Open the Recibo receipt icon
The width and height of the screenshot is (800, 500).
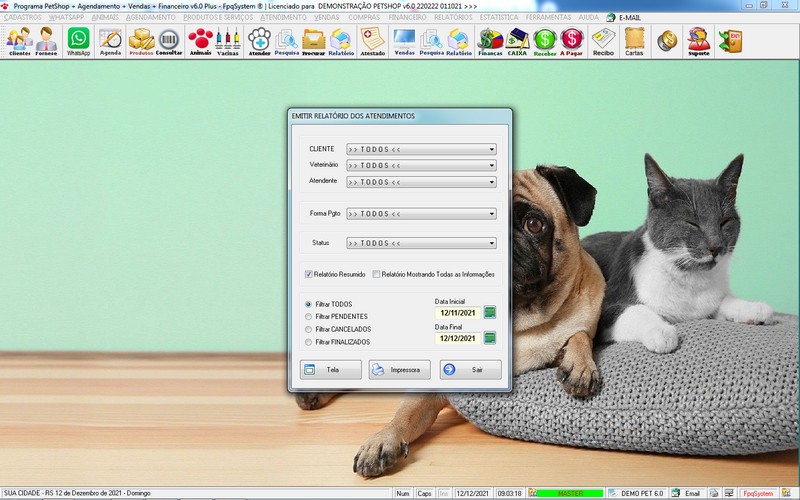[x=604, y=41]
